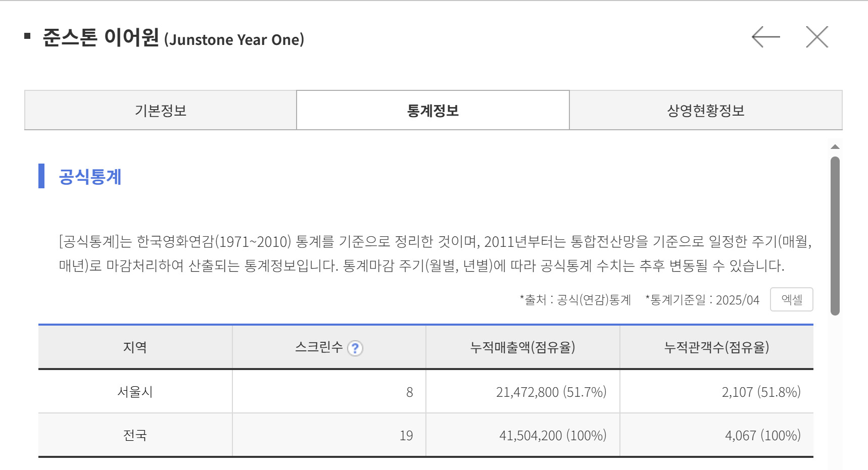Select the 전국 row label
Viewport: 868px width, 470px height.
135,435
